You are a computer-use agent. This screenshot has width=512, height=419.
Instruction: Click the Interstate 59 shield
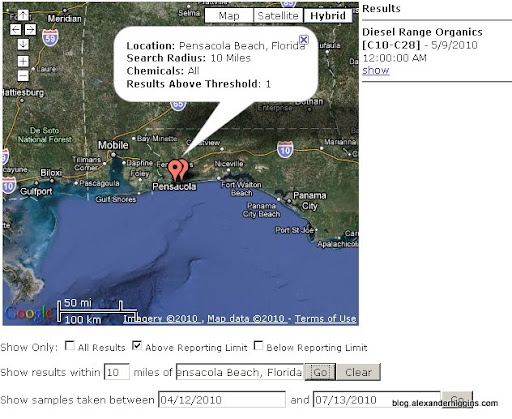click(50, 38)
